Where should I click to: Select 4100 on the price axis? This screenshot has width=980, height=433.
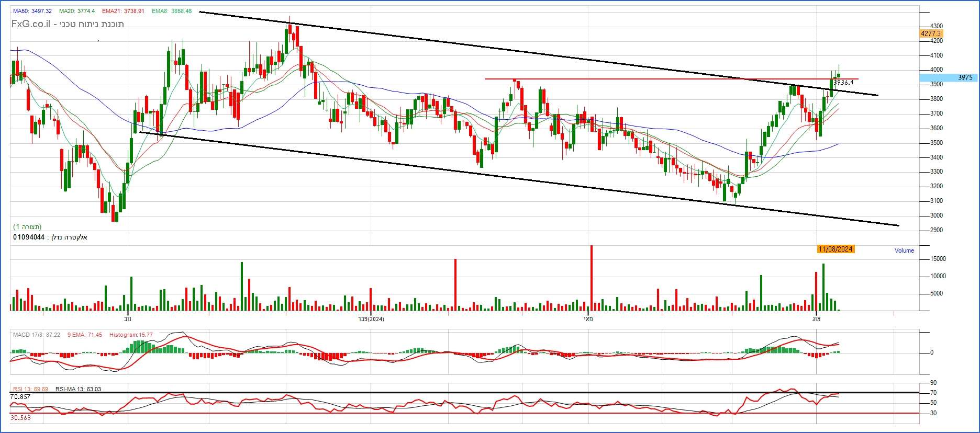pos(937,55)
